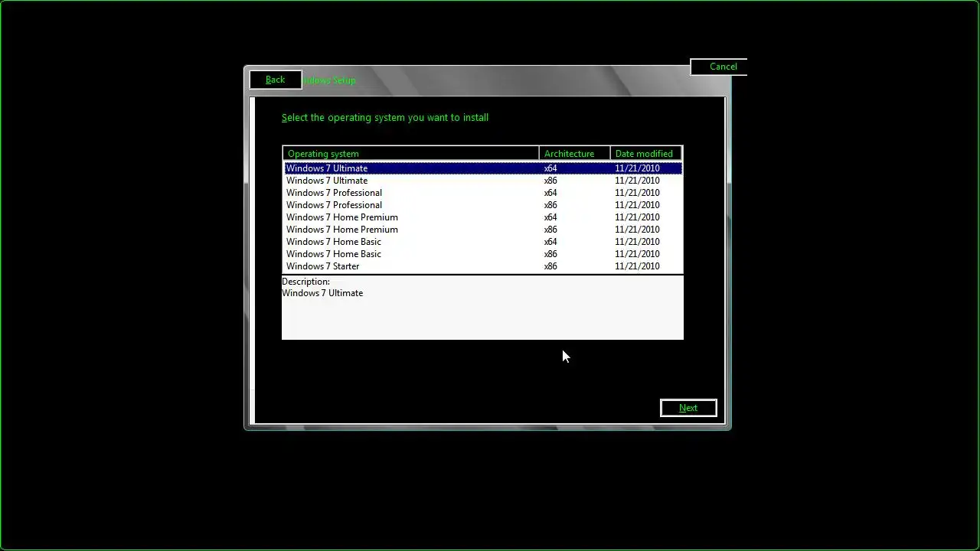The width and height of the screenshot is (980, 551).
Task: Select Windows 7 Home Premium x86 row
Action: coord(482,230)
